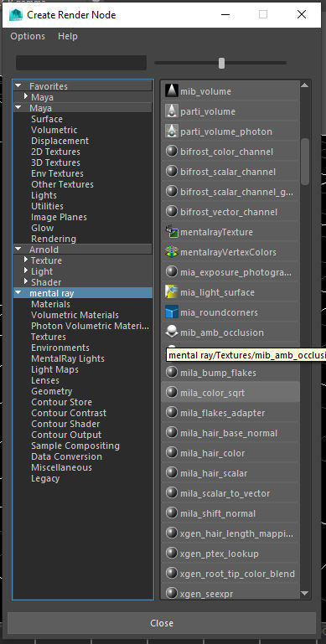Click the mentalrayVertexColors node icon
326x644 pixels.
172,252
